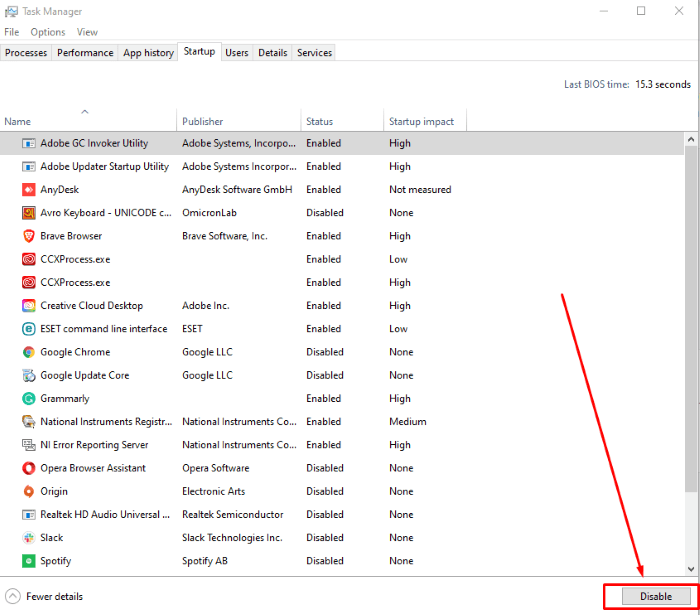Click the Last BIOS time value
The height and width of the screenshot is (615, 700).
pyautogui.click(x=662, y=84)
